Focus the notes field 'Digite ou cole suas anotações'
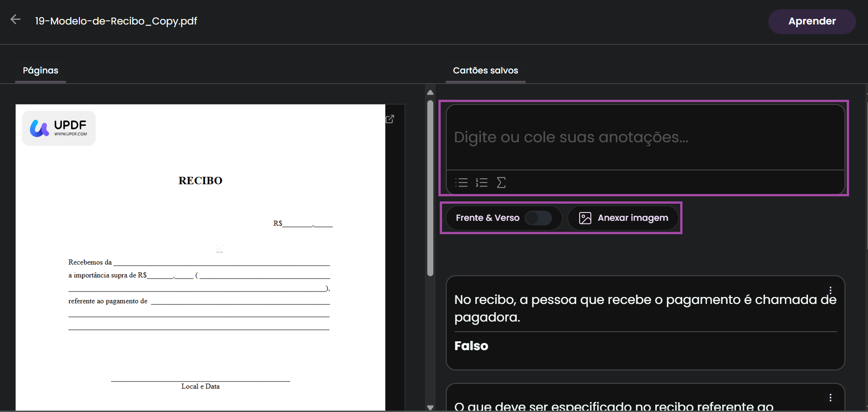Viewport: 868px width, 412px height. point(645,138)
